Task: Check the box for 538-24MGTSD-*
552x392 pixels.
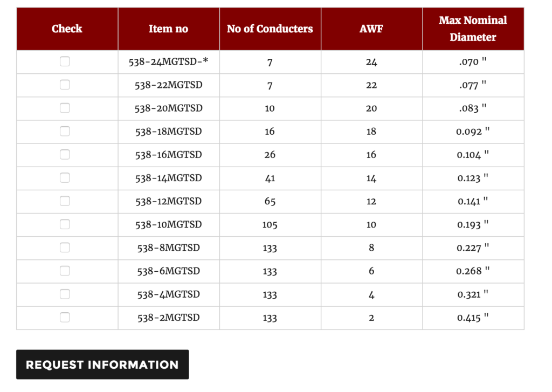Action: click(65, 61)
